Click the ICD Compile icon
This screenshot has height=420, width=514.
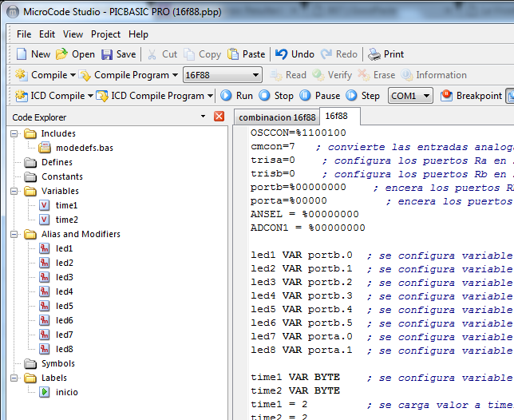pos(22,96)
